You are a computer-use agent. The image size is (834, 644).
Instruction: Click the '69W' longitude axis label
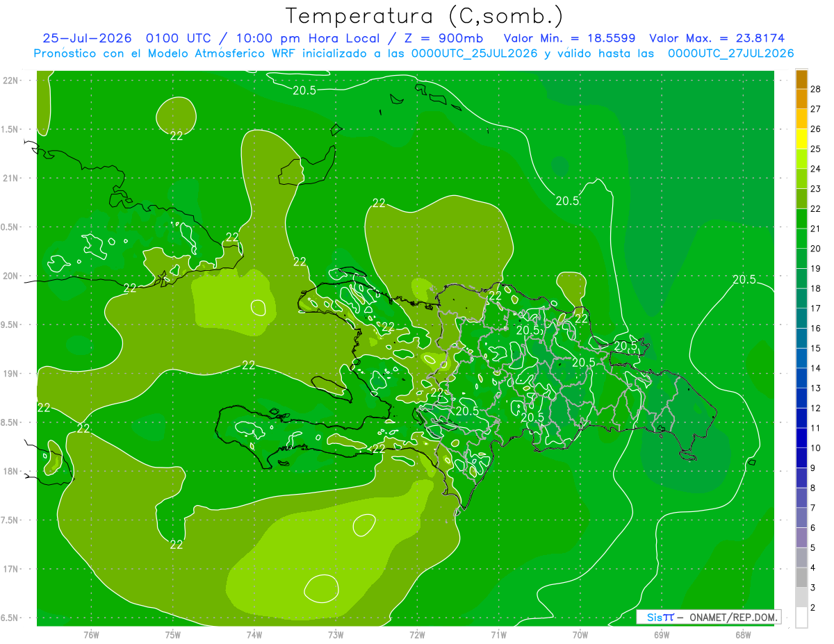tap(661, 634)
